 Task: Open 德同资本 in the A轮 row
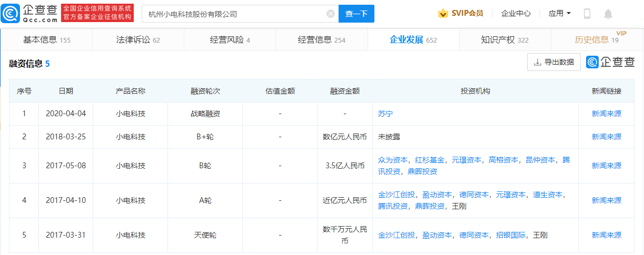[474, 195]
